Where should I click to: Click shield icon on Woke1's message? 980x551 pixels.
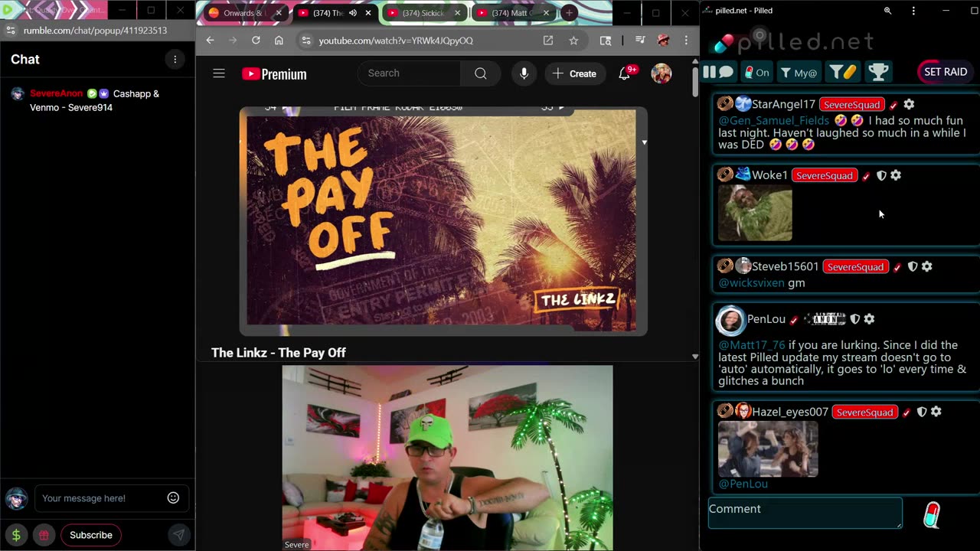pyautogui.click(x=881, y=175)
